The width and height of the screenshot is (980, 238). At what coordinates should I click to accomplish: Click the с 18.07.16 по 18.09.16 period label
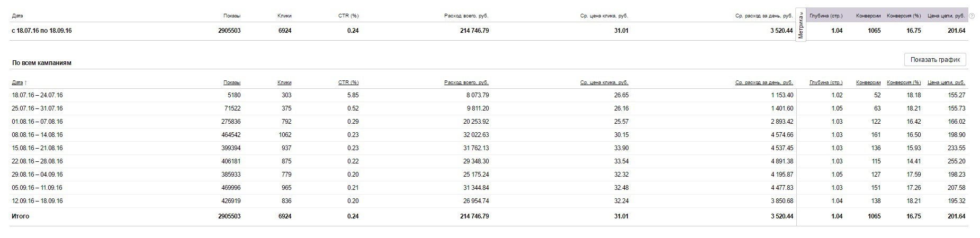[x=41, y=31]
